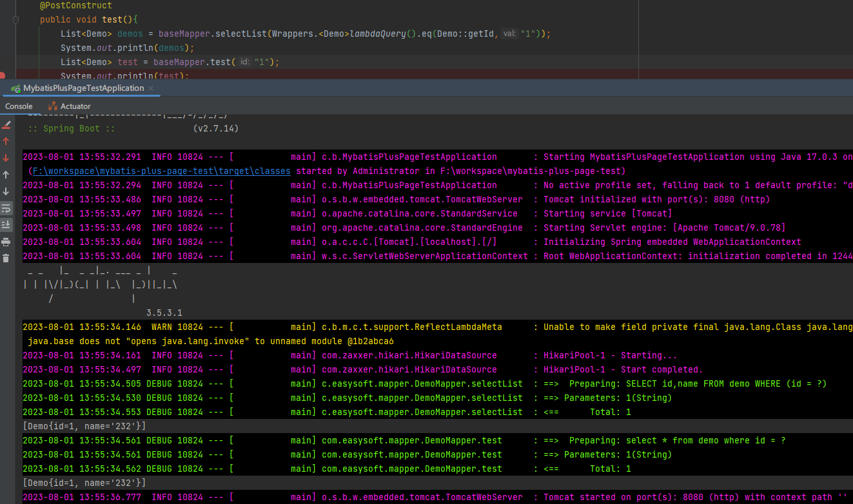
Task: Click the red highlighter console icon
Action: point(6,124)
